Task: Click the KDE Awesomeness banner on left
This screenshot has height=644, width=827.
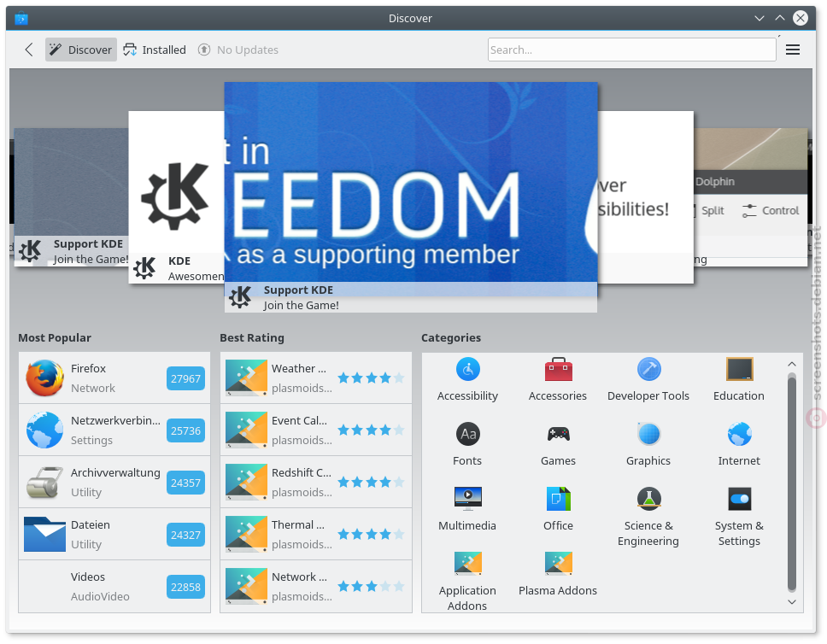Action: click(177, 196)
